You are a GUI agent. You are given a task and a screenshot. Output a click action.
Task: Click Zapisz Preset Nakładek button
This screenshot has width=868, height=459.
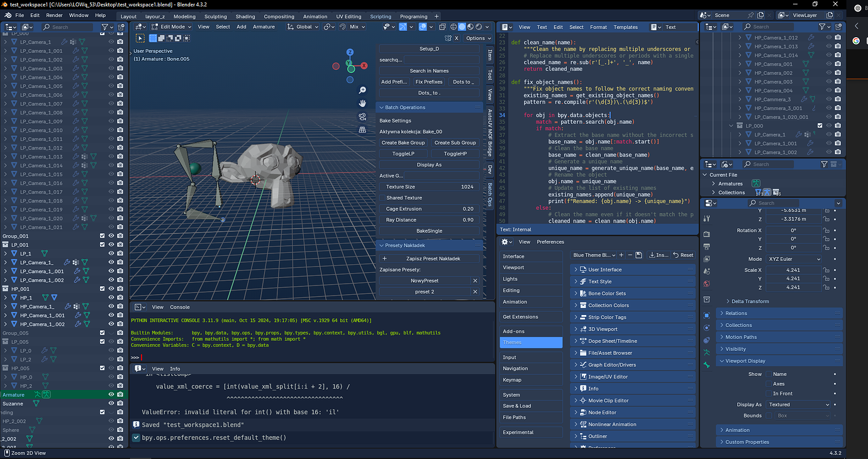pos(429,258)
